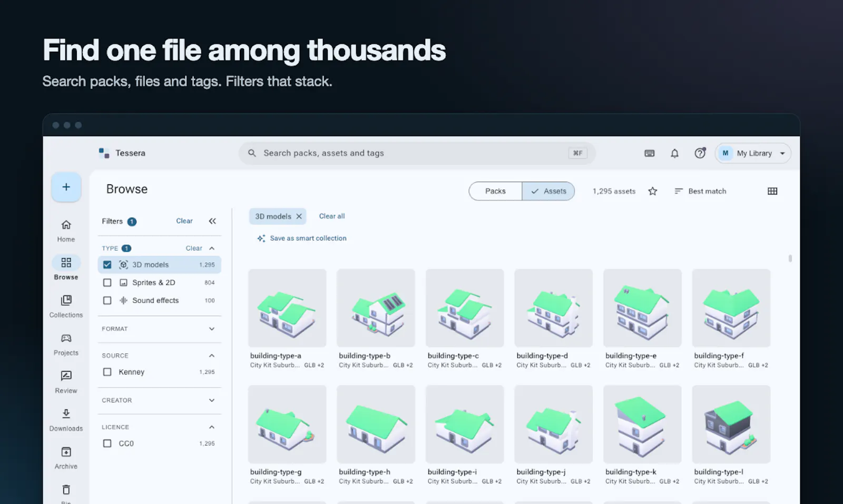
Task: Focus the search packs, assets and tags field
Action: coord(417,153)
